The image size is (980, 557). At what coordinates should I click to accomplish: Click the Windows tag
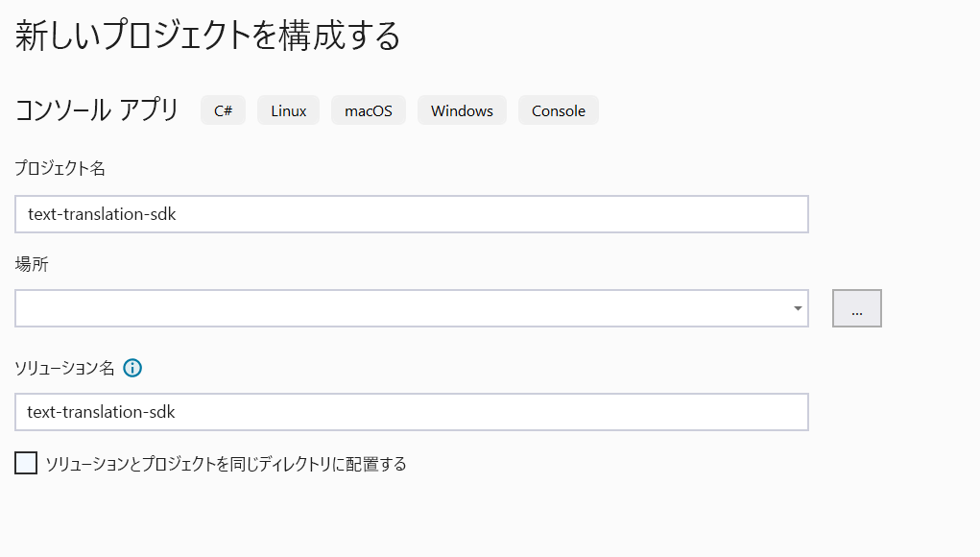(462, 110)
